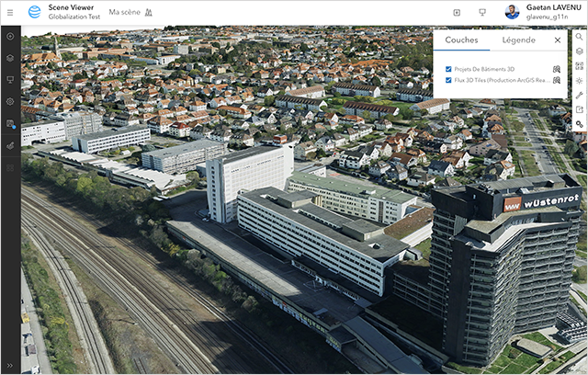Zoom to Projets De Bâtiments 3D layer
Viewport: 588px width, 375px height.
coord(557,69)
